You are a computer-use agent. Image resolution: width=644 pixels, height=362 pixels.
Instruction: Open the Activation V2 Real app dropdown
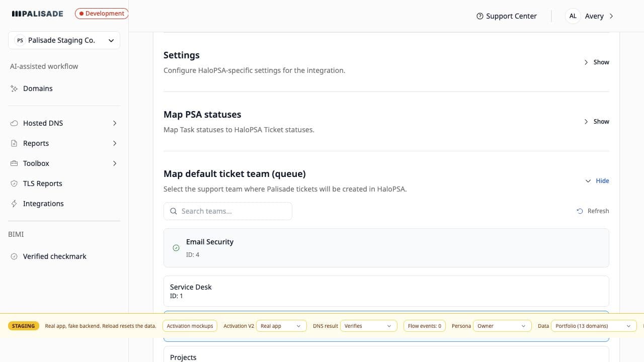point(281,326)
